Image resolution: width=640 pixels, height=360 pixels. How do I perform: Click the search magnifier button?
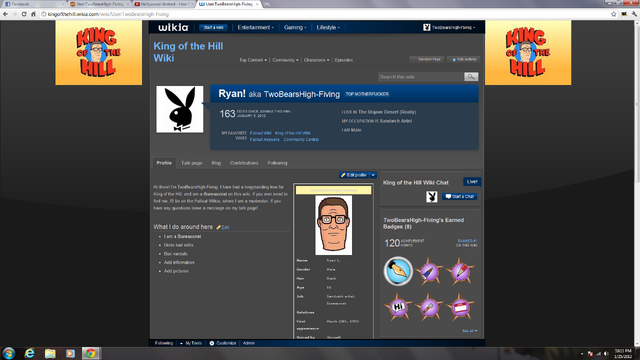coord(471,77)
